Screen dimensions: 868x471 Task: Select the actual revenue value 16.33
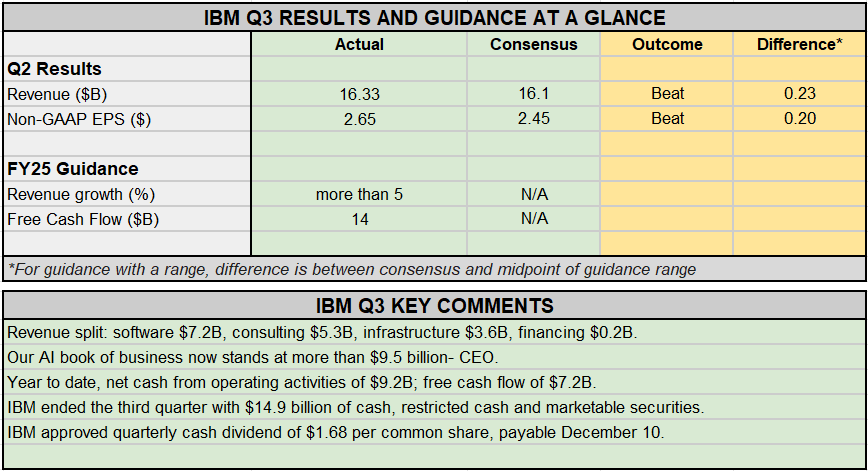359,94
